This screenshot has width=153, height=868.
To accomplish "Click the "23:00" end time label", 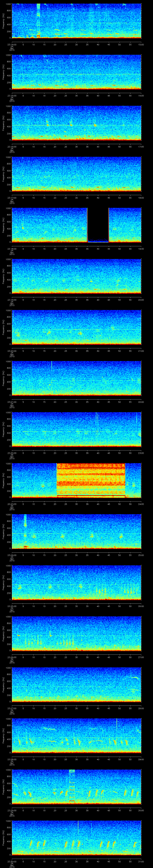I will [x=141, y=453].
